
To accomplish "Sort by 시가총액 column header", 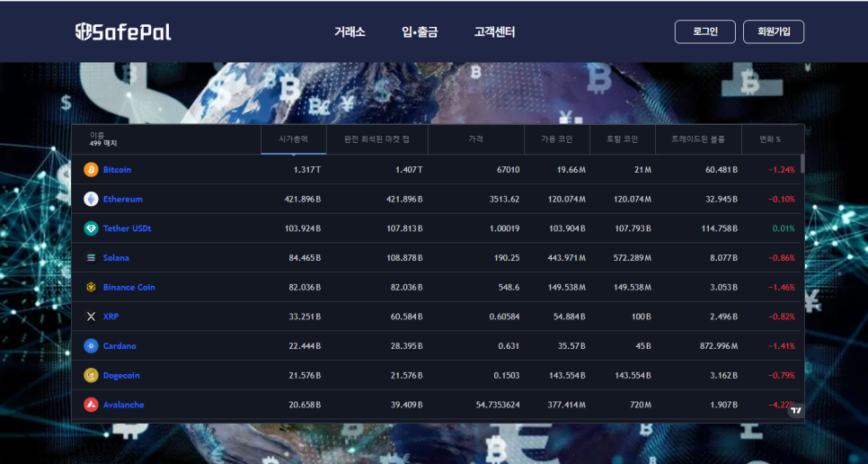I will click(294, 139).
